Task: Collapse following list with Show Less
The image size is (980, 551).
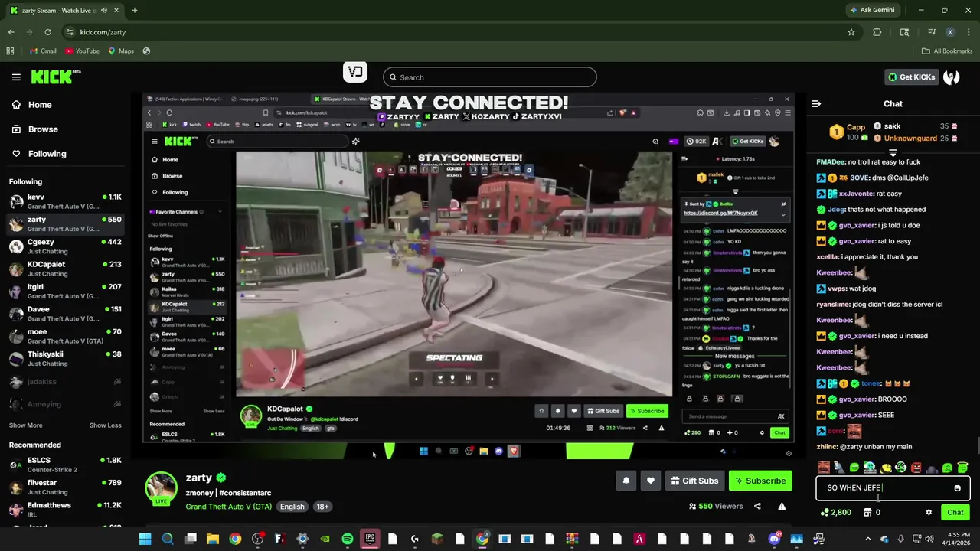Action: click(105, 425)
